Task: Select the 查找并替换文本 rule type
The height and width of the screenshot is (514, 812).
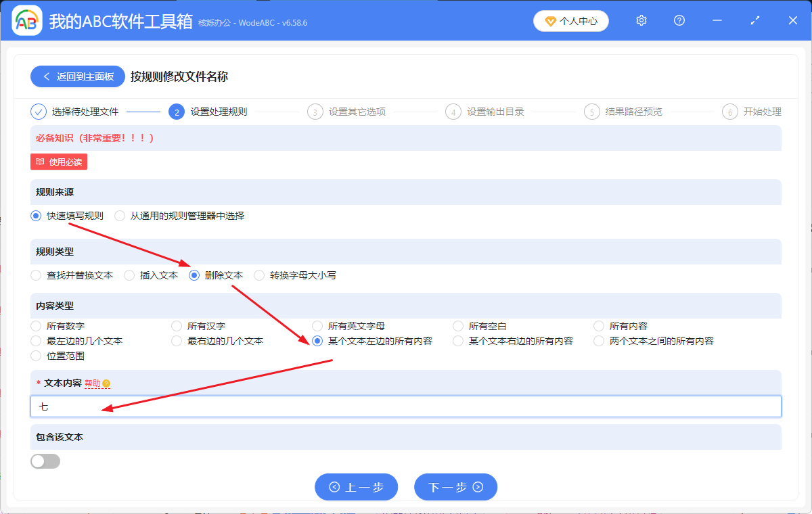Action: point(35,275)
